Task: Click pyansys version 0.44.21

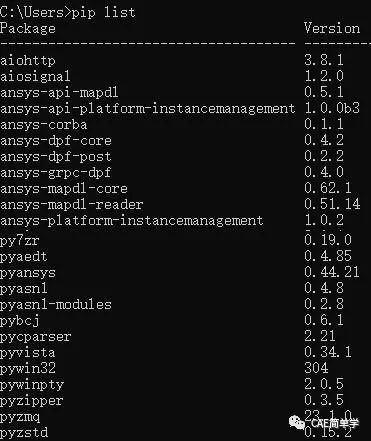Action: point(332,272)
